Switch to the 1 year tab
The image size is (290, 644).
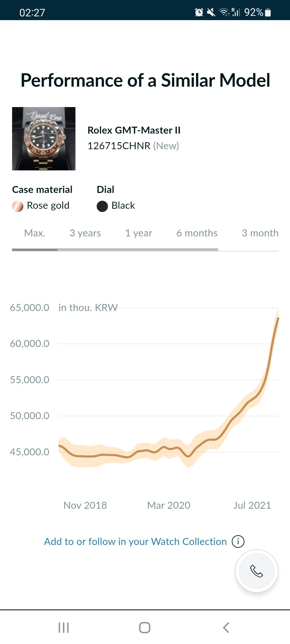pos(139,233)
